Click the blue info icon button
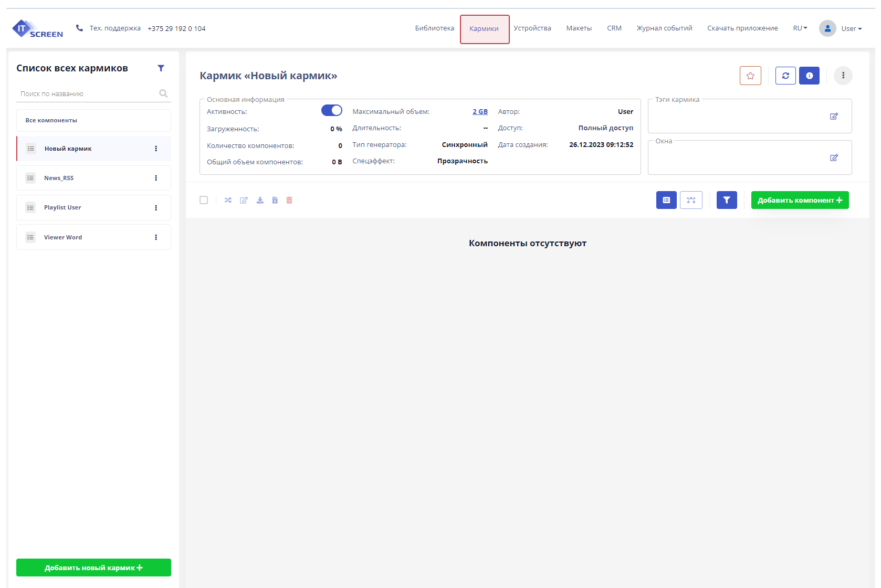The height and width of the screenshot is (588, 881). [x=809, y=76]
